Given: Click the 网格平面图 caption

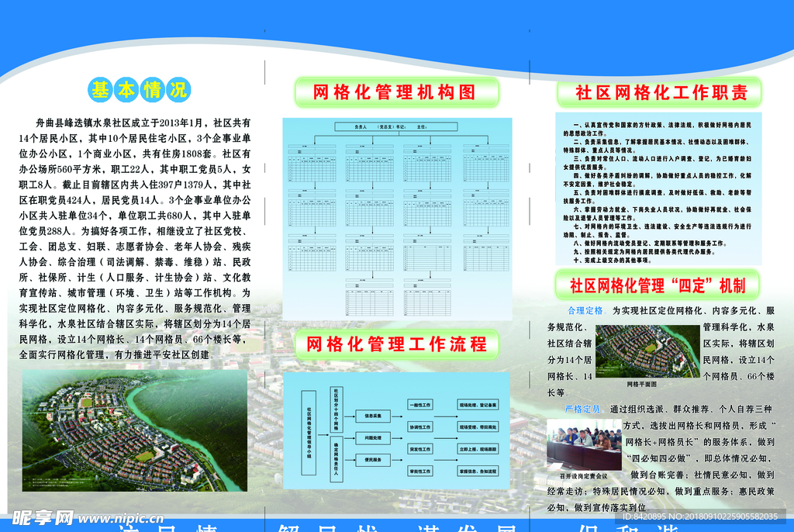Looking at the screenshot, I should coord(641,384).
